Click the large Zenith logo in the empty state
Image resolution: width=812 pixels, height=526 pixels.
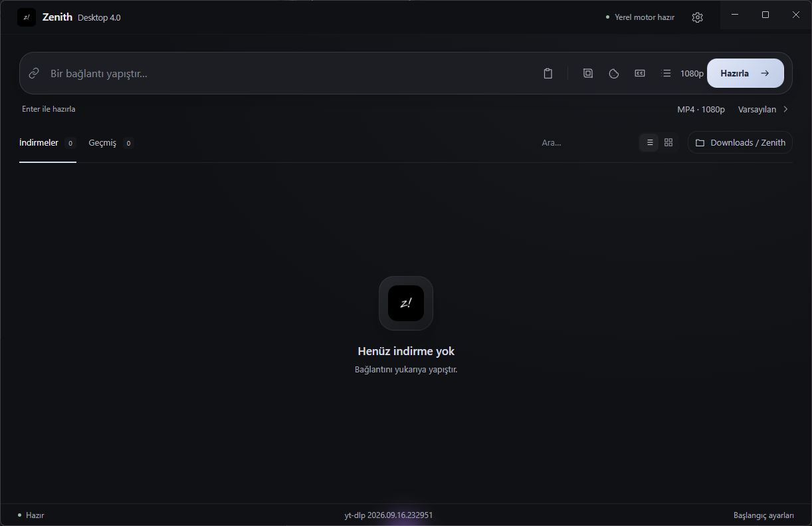point(406,303)
